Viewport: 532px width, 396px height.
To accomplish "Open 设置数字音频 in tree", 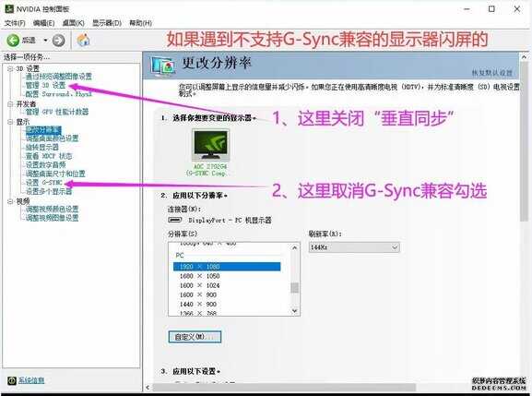I will (x=45, y=164).
